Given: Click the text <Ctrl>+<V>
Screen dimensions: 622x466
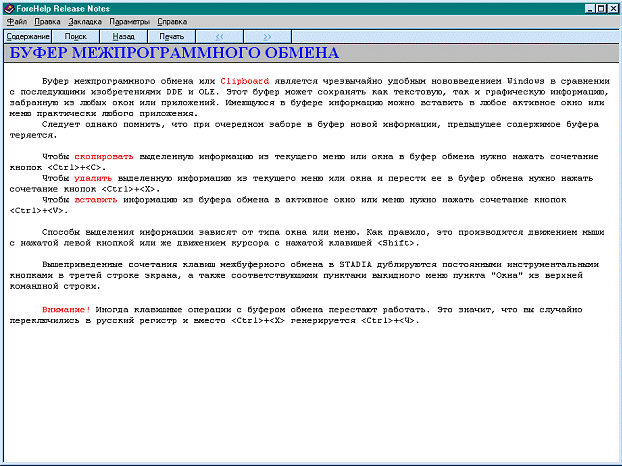Looking at the screenshot, I should coord(36,211).
